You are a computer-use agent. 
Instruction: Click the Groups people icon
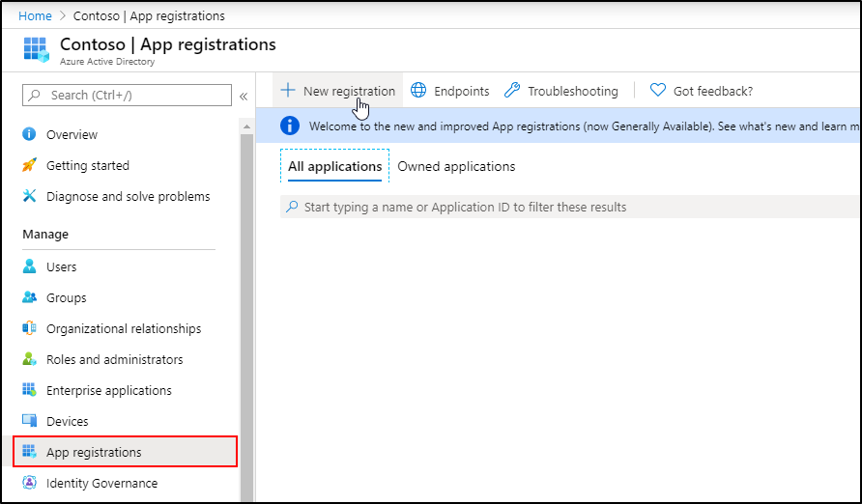click(x=29, y=297)
